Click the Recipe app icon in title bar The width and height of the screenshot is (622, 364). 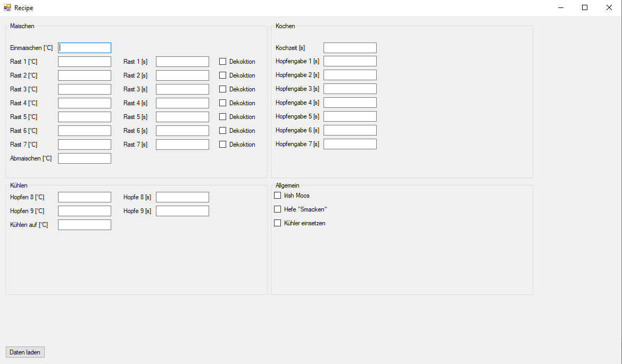coord(7,7)
